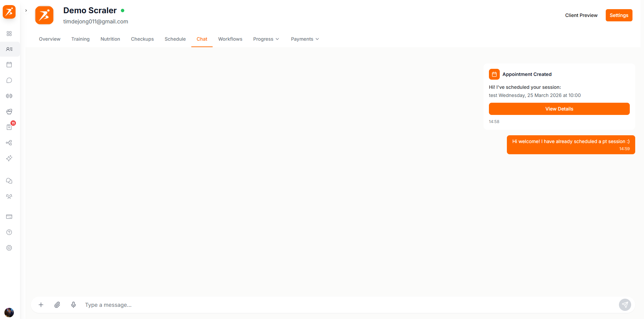Image resolution: width=644 pixels, height=319 pixels.
Task: Open the settings gear icon in sidebar
Action: [9, 248]
